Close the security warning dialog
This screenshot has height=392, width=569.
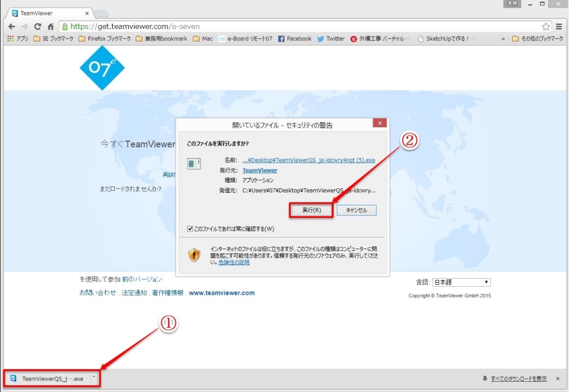[x=380, y=123]
